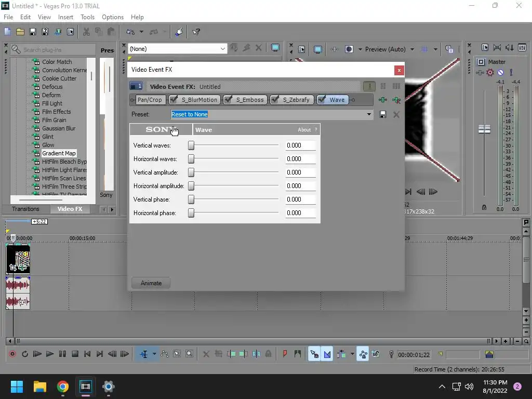Open a project with the folder icon
532x399 pixels.
pyautogui.click(x=20, y=32)
